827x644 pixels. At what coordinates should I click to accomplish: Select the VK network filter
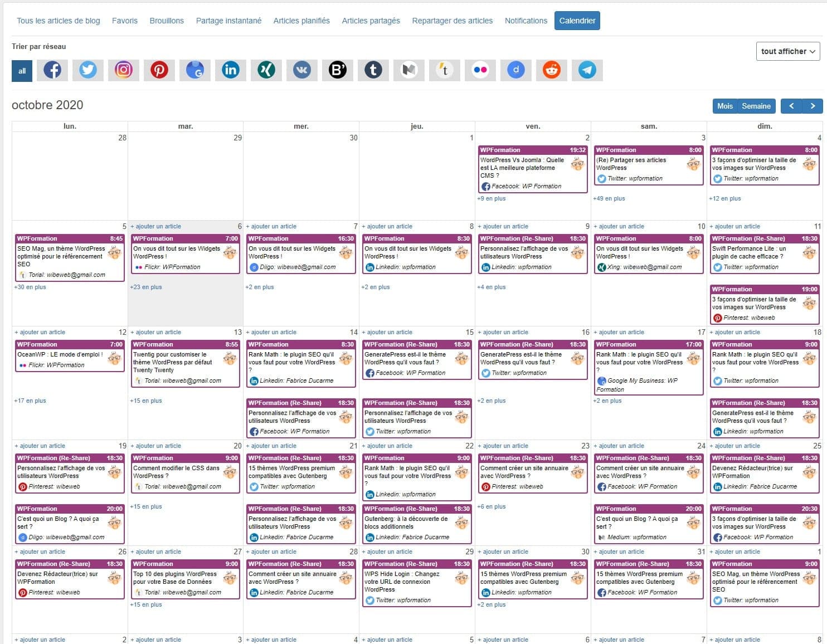point(301,70)
